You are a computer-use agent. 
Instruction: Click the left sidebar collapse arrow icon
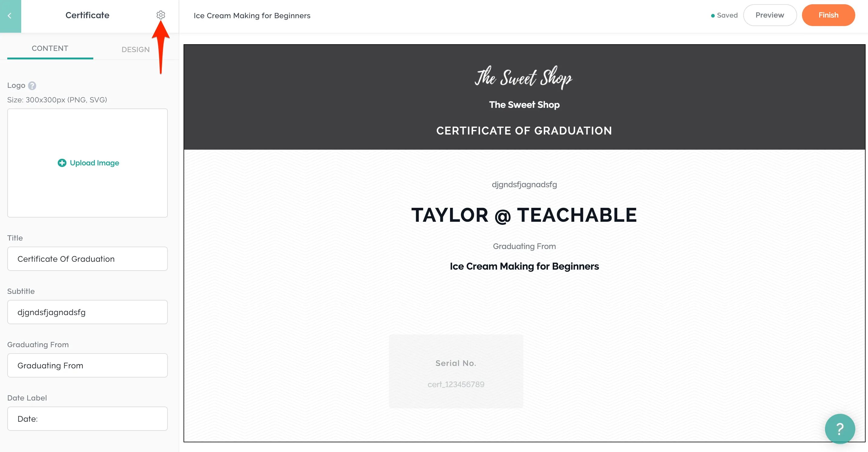10,15
